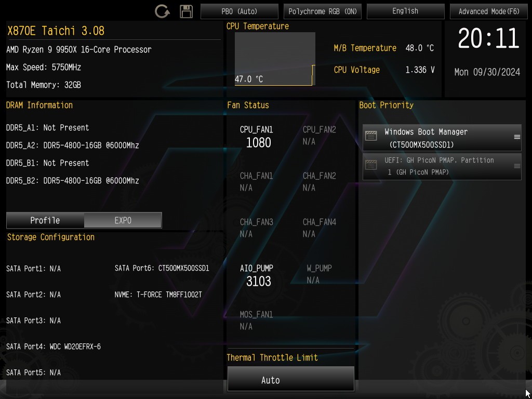The height and width of the screenshot is (399, 532).
Task: Click the W_PUMP fan entry
Action: point(320,274)
